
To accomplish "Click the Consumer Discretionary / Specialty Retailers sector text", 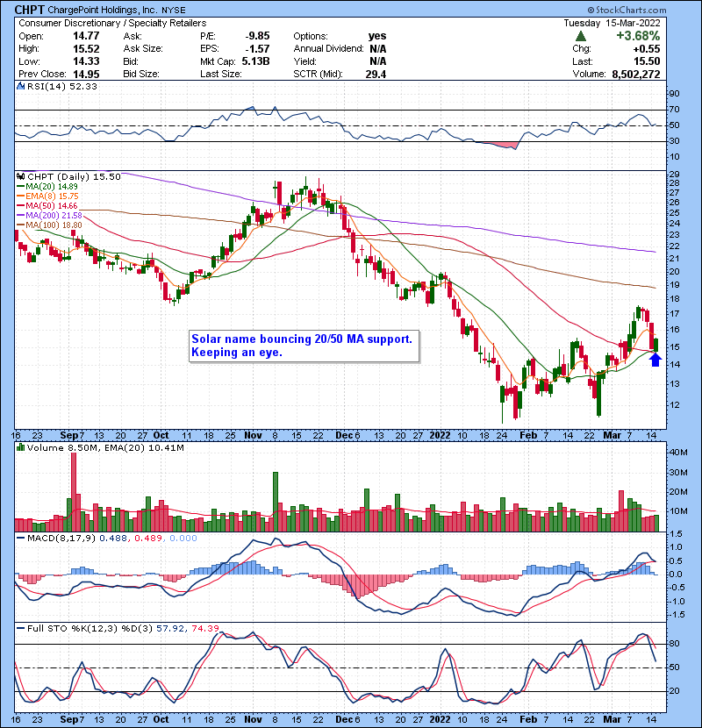I will [112, 23].
